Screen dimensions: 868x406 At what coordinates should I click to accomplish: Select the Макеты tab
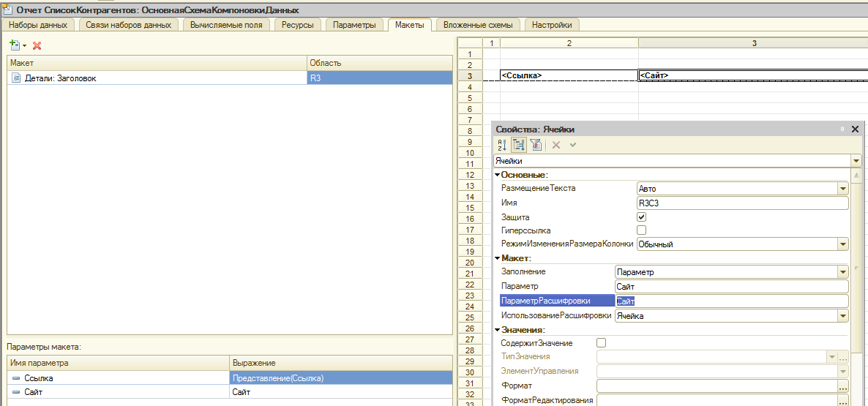(x=410, y=25)
